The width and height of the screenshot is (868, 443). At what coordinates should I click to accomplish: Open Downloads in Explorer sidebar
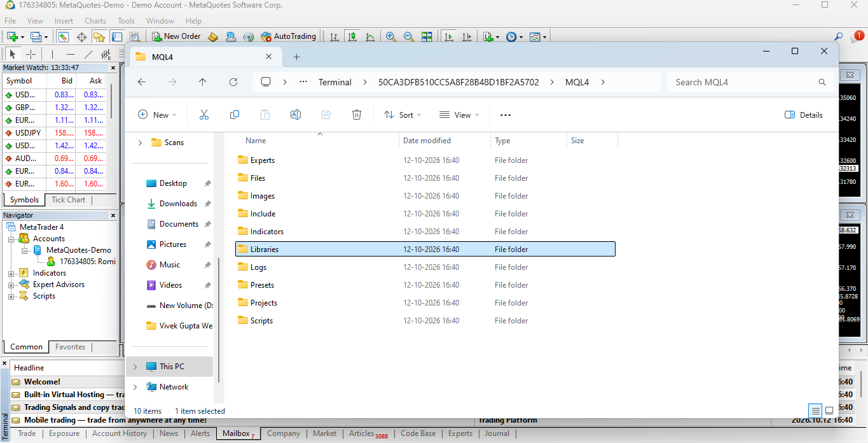[x=178, y=204]
